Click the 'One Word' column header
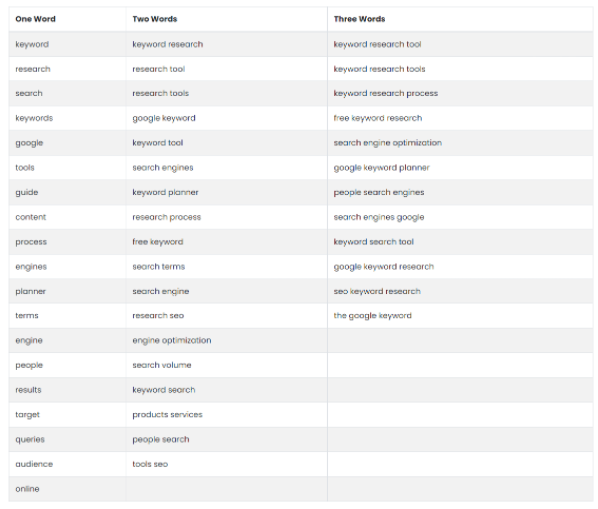598x509 pixels. (35, 19)
